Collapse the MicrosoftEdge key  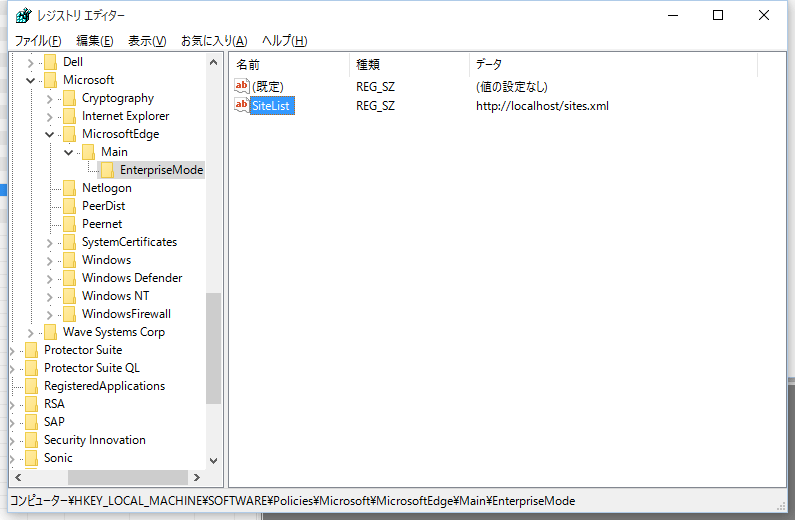point(49,135)
